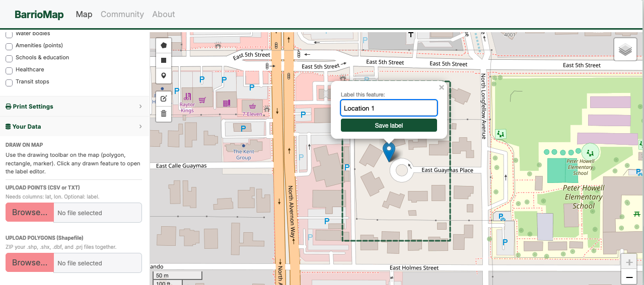Zoom out with the minus button

click(x=629, y=277)
